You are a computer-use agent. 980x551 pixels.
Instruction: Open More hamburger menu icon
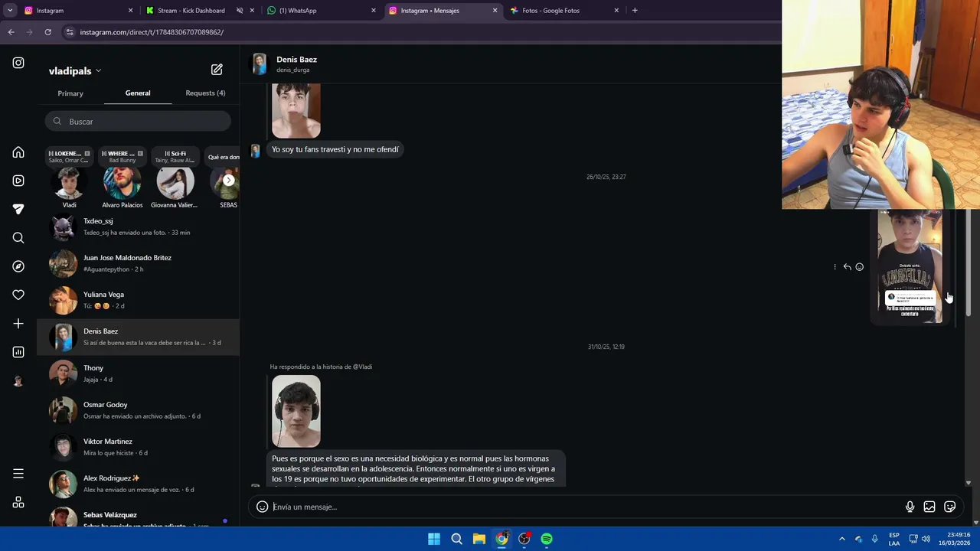coord(18,474)
